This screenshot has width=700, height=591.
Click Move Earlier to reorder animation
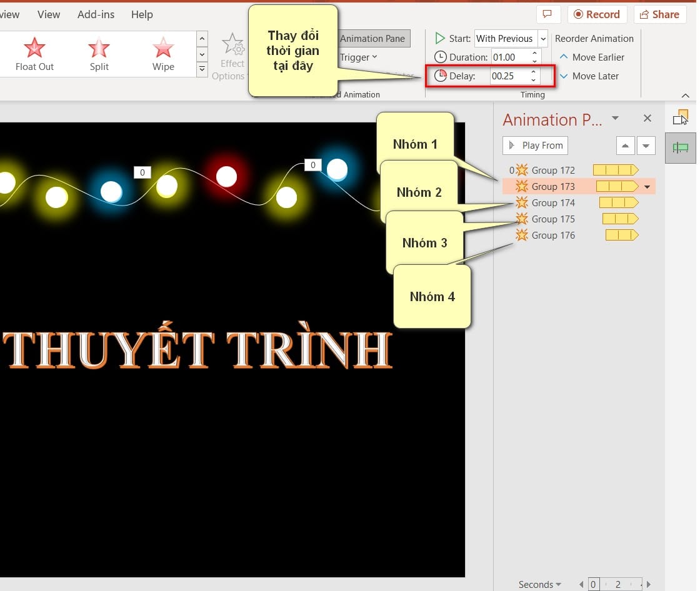coord(592,57)
